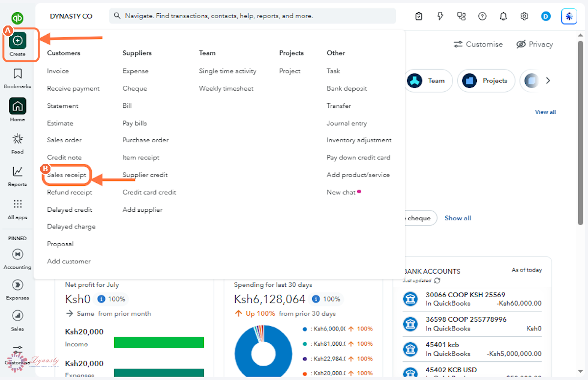Image resolution: width=588 pixels, height=380 pixels.
Task: Choose Credit note menu item
Action: point(64,158)
